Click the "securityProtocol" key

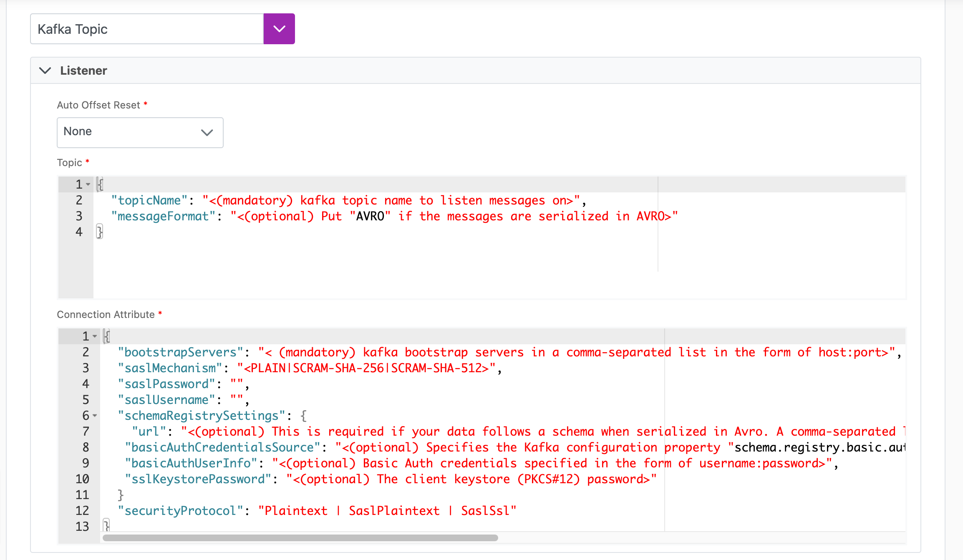[181, 511]
